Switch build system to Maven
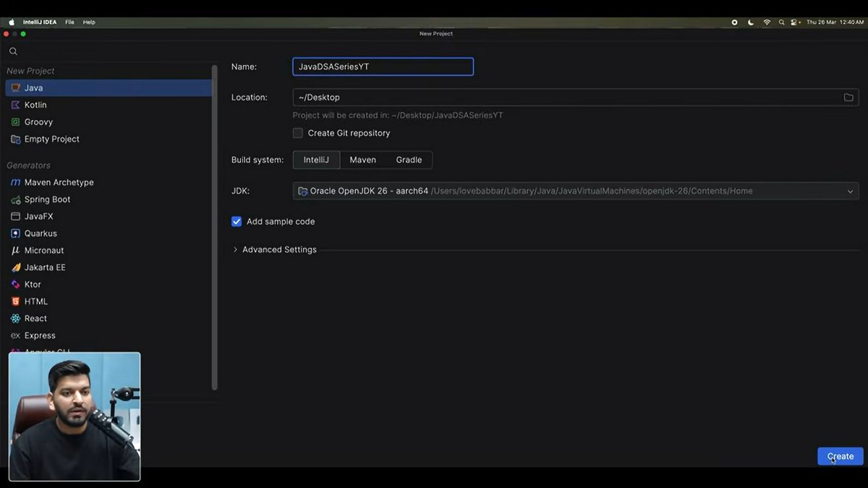Image resolution: width=868 pixels, height=488 pixels. click(362, 160)
